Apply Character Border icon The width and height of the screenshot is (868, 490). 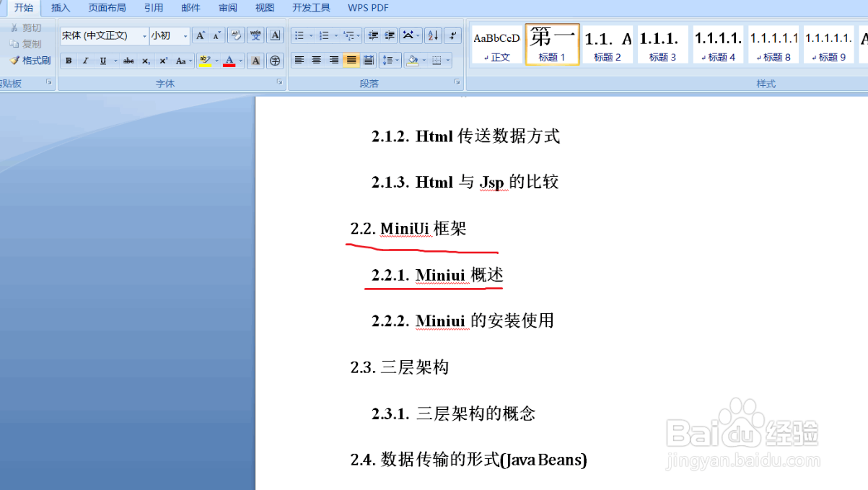(275, 35)
